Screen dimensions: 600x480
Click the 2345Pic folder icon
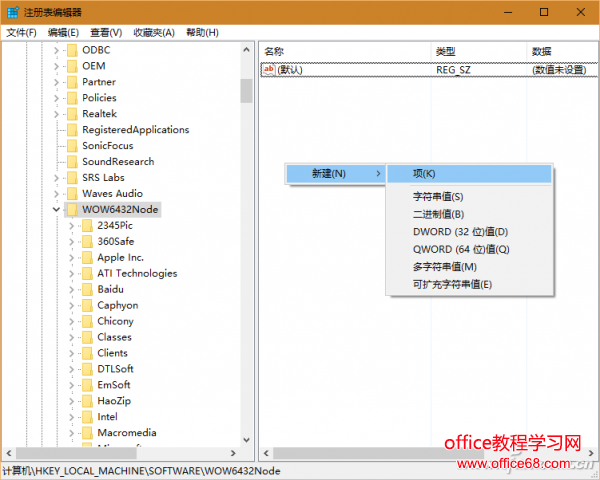87,225
